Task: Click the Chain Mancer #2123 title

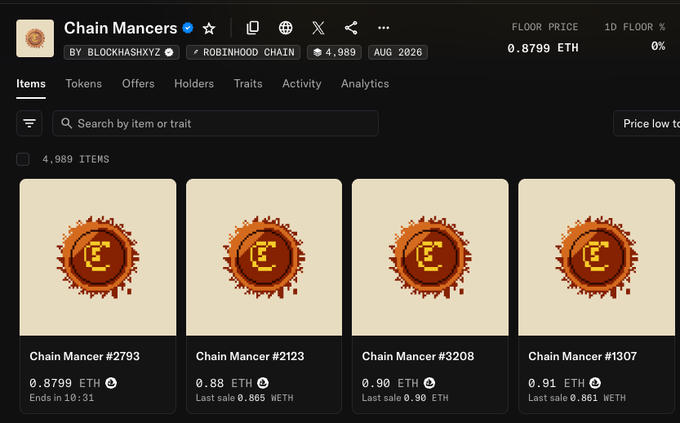Action: coord(250,356)
